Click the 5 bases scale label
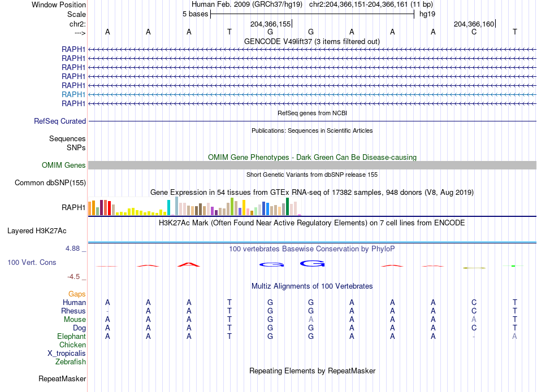Viewport: 537px width, 392px height. click(195, 14)
